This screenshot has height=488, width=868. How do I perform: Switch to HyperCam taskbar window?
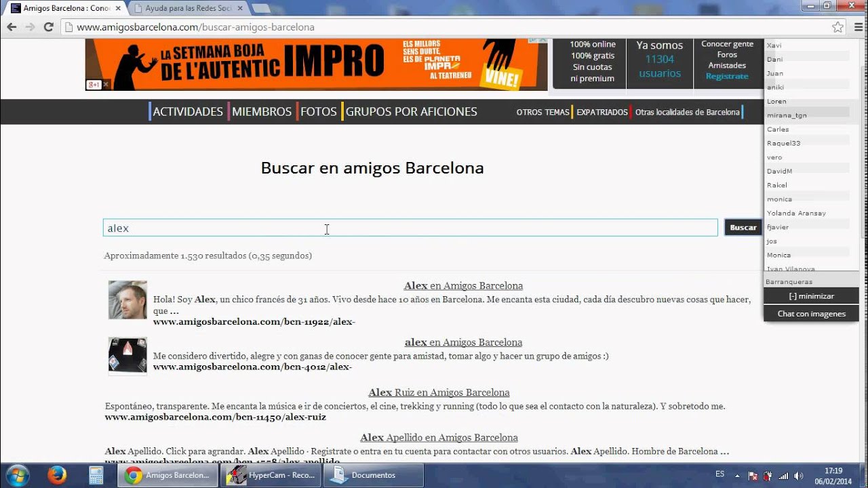pyautogui.click(x=271, y=476)
